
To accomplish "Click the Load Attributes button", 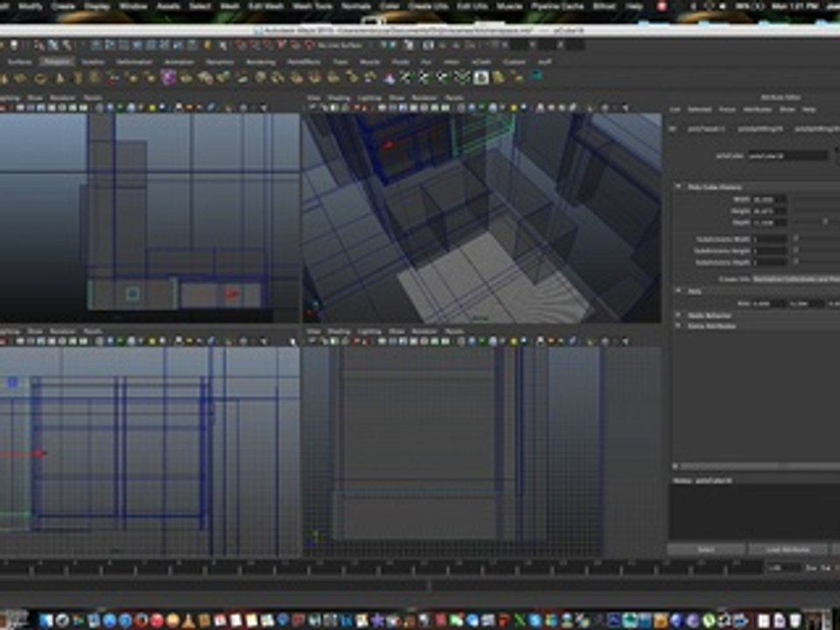I will [788, 549].
